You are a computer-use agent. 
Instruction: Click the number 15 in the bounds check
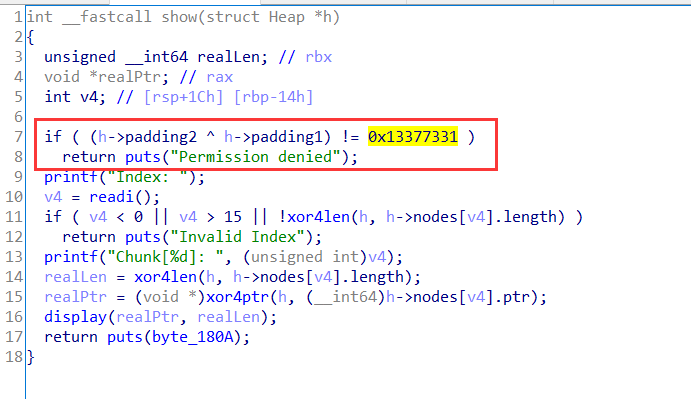click(x=233, y=217)
